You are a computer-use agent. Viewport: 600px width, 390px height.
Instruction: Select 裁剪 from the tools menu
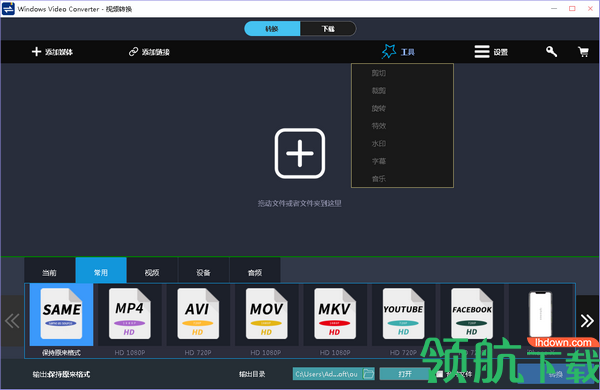(x=379, y=90)
